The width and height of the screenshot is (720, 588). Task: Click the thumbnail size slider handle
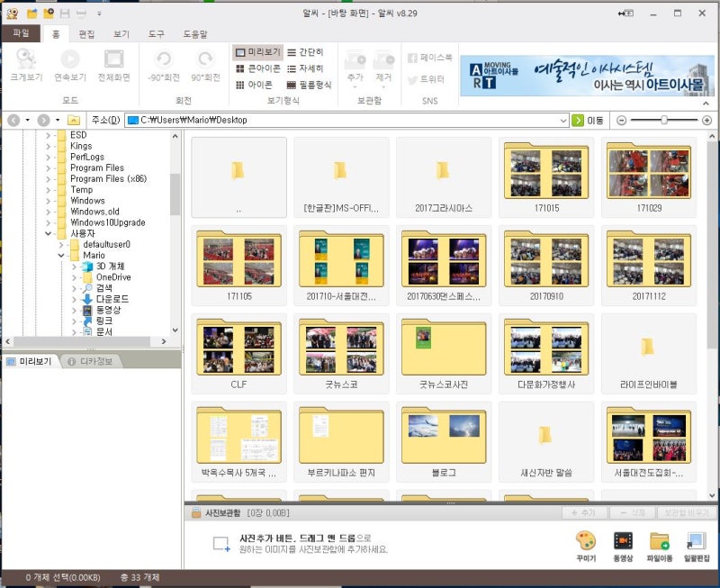pyautogui.click(x=664, y=120)
